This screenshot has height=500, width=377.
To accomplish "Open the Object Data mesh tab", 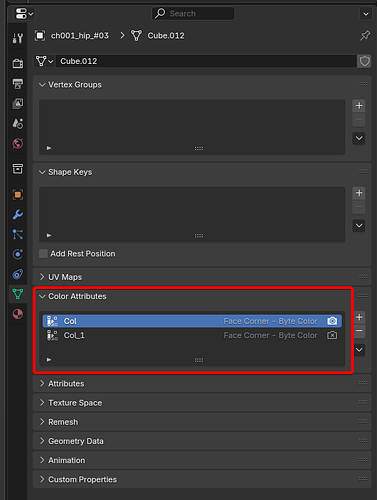I will tap(18, 294).
